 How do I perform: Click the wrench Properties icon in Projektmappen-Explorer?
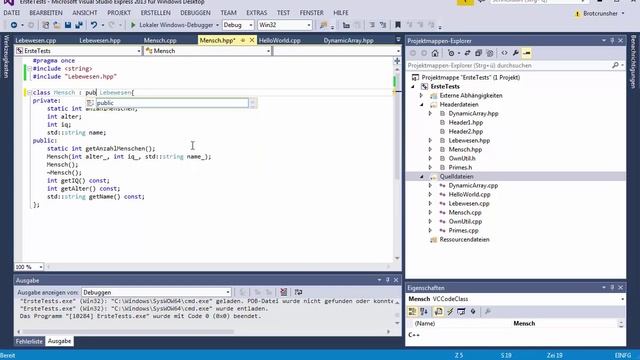[x=516, y=53]
